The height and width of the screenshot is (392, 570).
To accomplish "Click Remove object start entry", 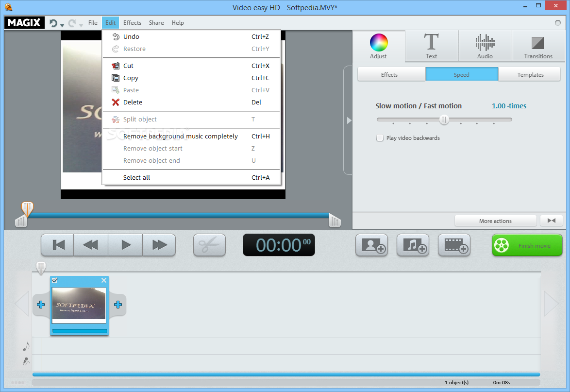I will point(192,148).
